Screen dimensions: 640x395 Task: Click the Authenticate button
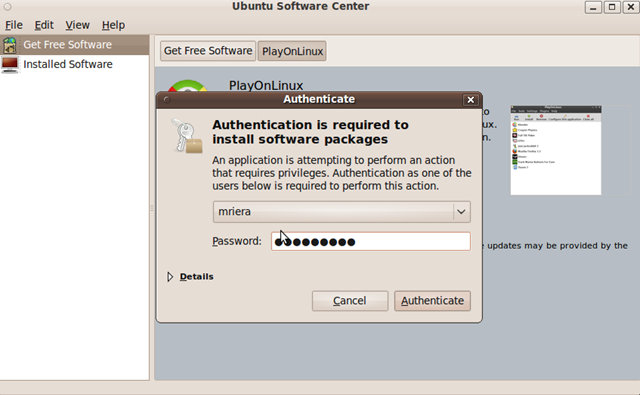pos(432,301)
